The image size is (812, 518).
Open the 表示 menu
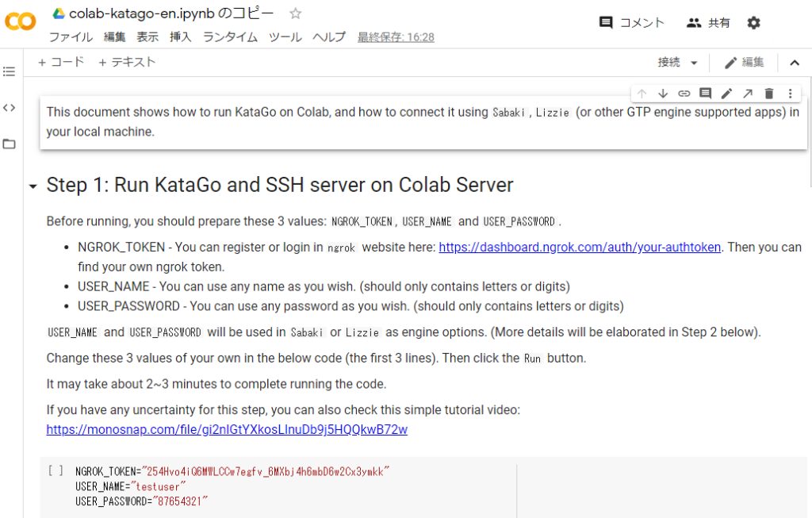(x=147, y=37)
